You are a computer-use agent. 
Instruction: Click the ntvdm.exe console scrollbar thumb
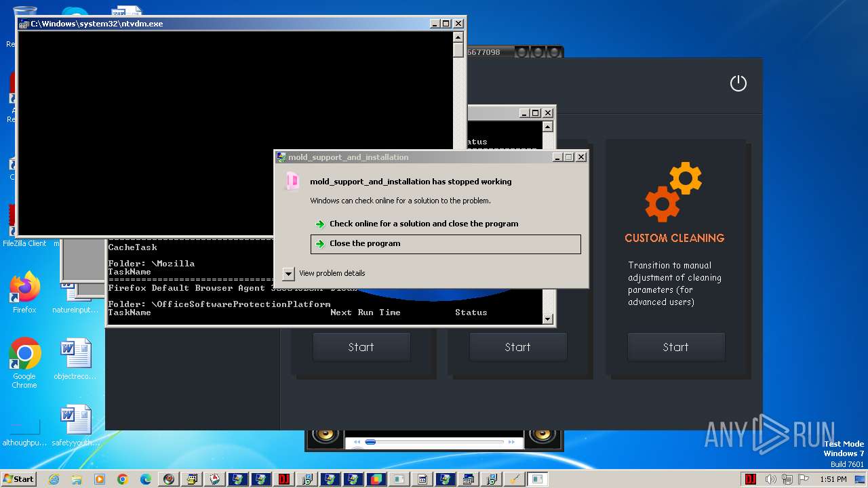click(x=458, y=50)
